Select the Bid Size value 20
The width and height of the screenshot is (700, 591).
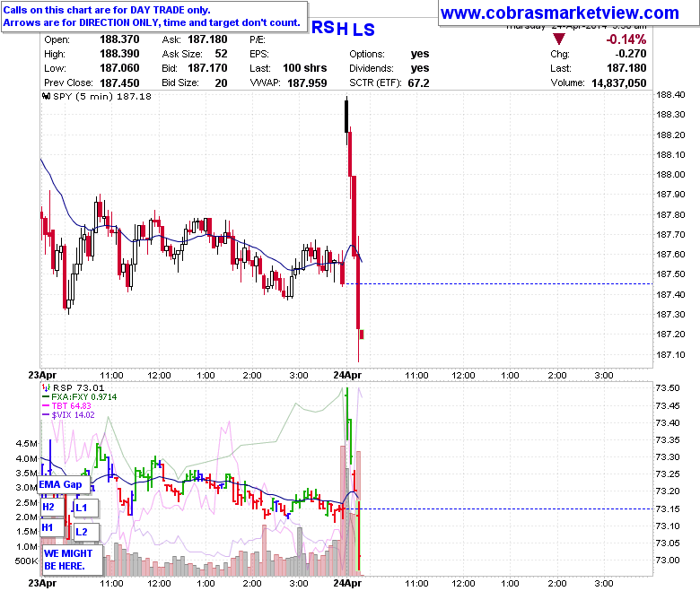(221, 83)
